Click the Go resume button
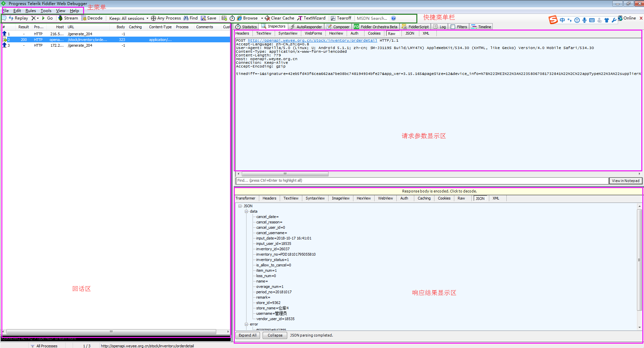 (47, 18)
